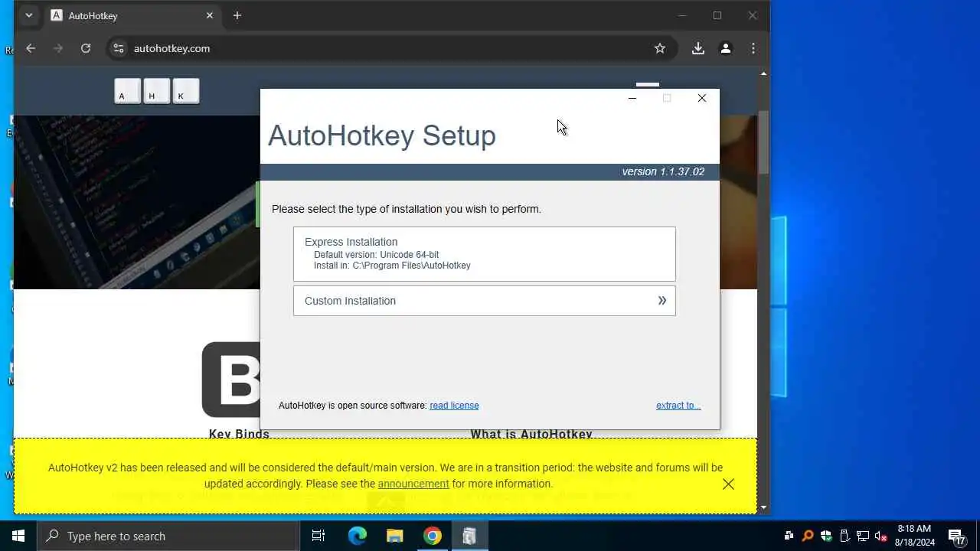Click the taskbar search box
The width and height of the screenshot is (980, 551).
(168, 536)
